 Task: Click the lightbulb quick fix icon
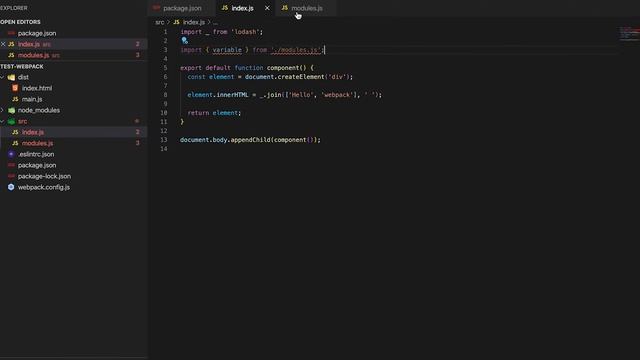pos(184,40)
